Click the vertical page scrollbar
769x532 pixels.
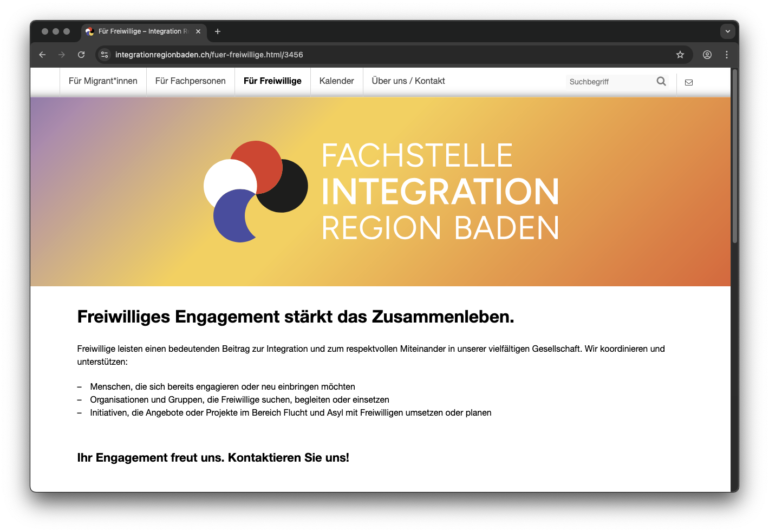click(735, 157)
